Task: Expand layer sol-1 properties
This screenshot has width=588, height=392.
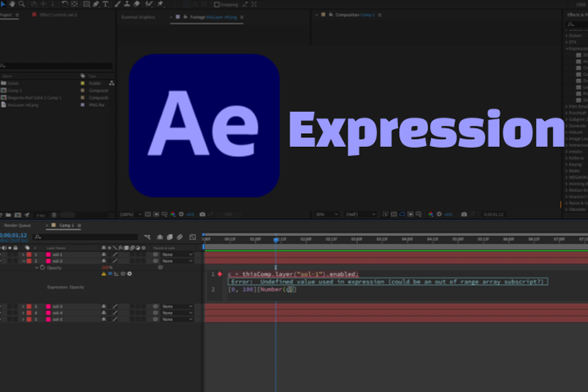Action: tap(23, 255)
